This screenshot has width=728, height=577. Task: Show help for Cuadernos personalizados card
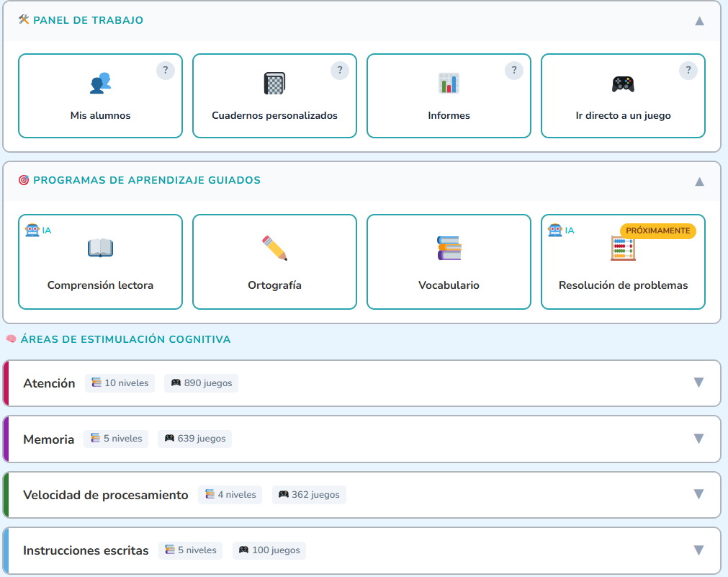340,70
